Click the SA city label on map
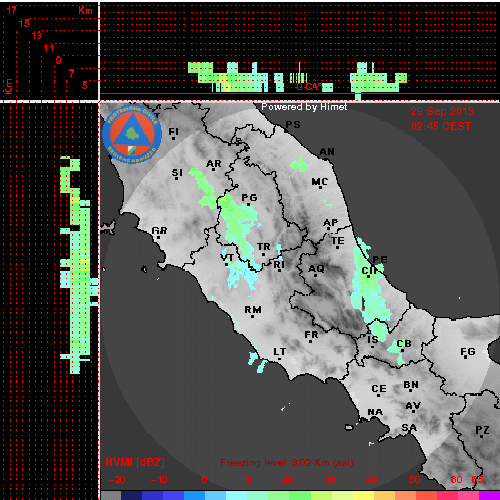The image size is (500, 500). (x=409, y=427)
